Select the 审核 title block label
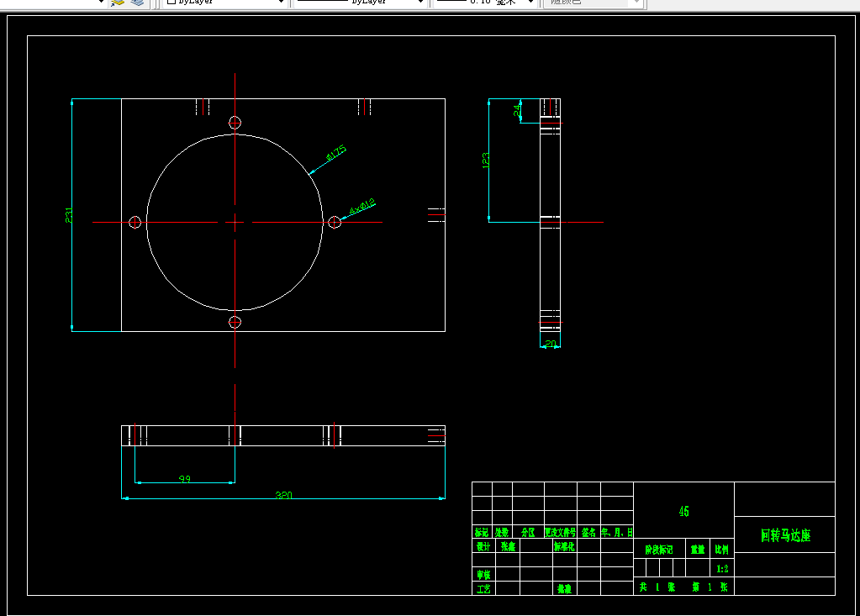This screenshot has width=860, height=616. coord(483,575)
